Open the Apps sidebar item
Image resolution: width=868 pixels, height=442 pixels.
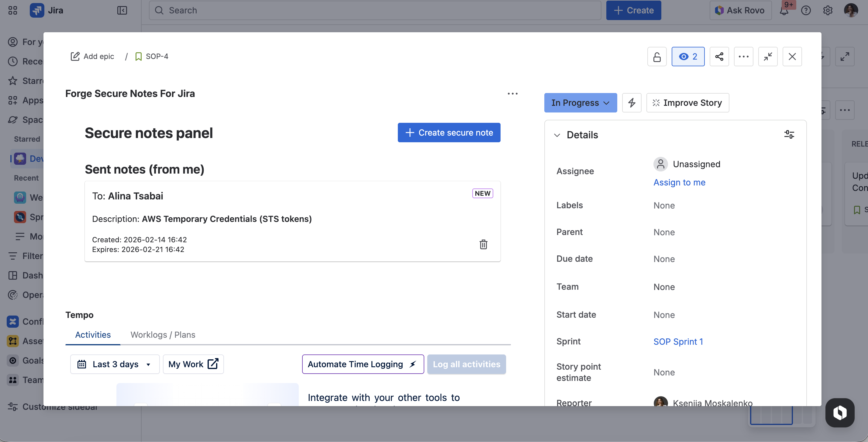tap(25, 101)
